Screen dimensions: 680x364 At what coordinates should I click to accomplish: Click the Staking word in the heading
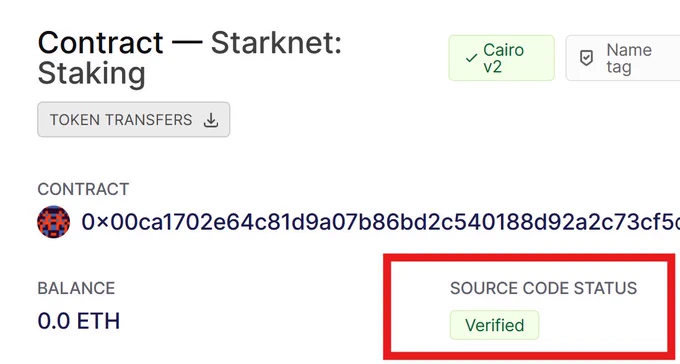[92, 74]
